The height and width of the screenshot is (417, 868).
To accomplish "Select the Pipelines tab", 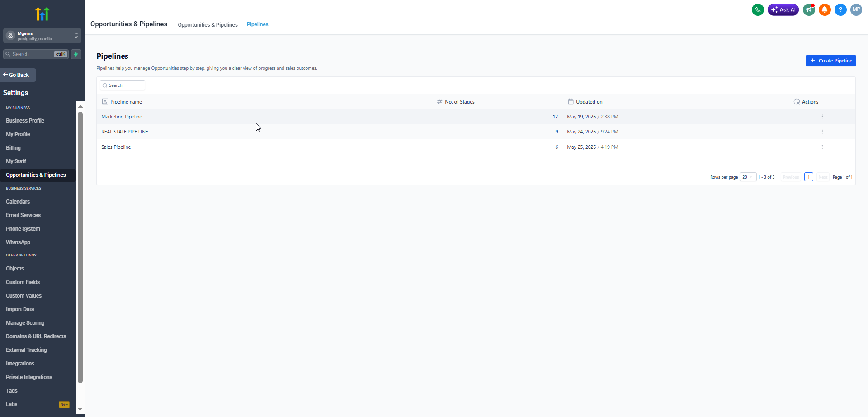I will click(x=257, y=24).
